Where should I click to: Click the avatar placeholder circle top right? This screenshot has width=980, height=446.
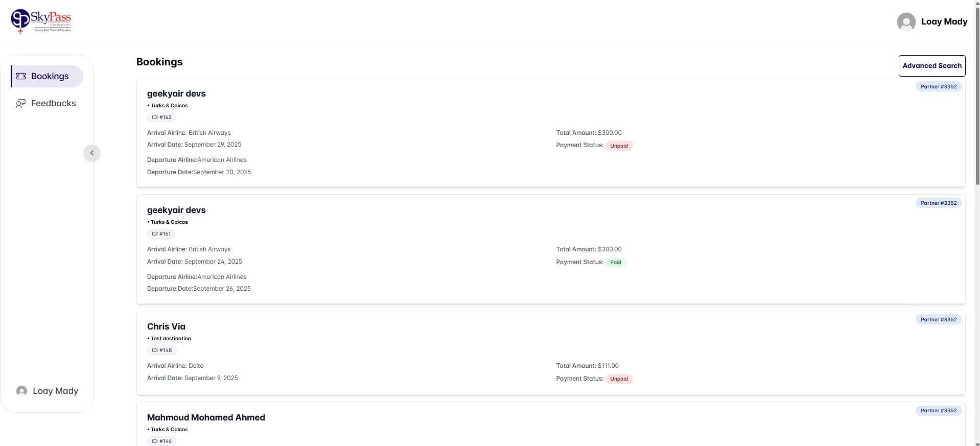click(906, 21)
